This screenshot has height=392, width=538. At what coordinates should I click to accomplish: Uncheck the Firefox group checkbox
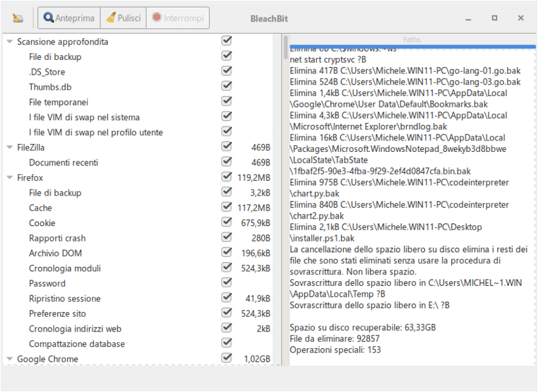227,177
